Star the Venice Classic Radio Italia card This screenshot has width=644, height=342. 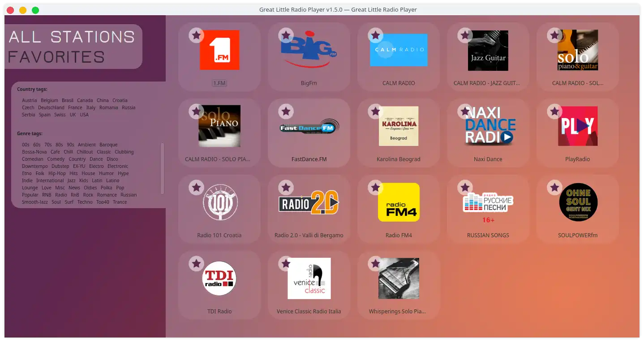tap(286, 263)
